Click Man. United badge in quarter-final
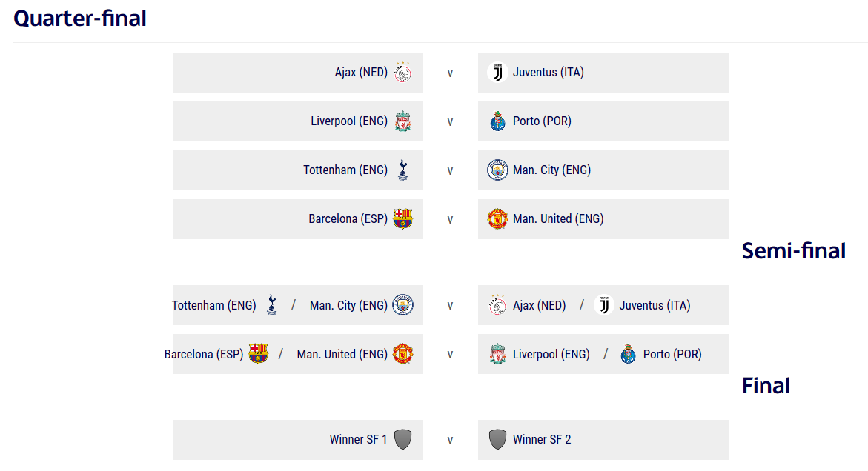Viewport: 868px width, 471px height. point(497,219)
